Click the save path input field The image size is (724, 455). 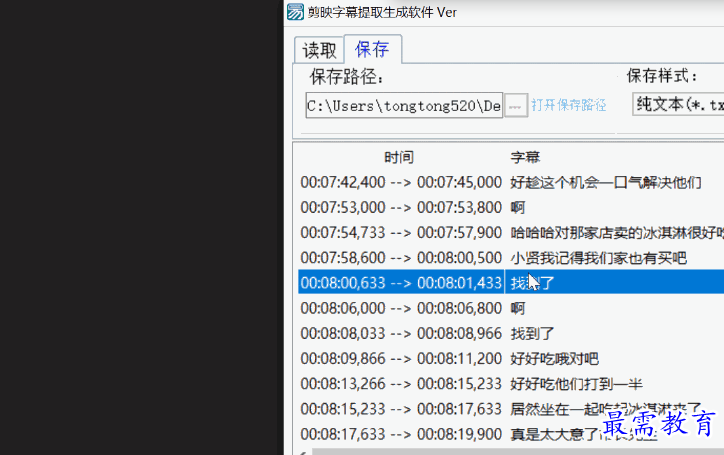404,105
